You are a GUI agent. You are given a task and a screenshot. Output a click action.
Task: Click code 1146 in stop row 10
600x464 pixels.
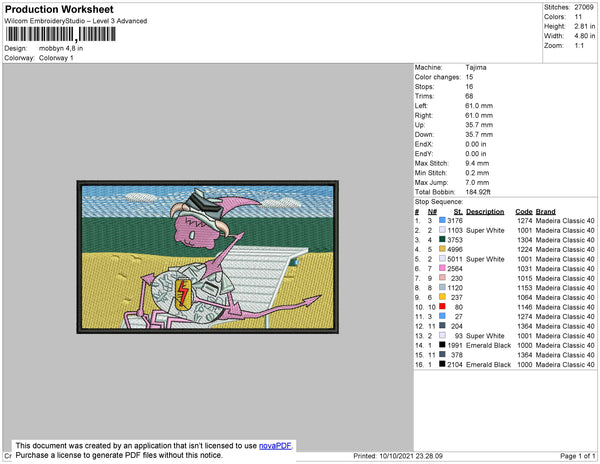[525, 307]
